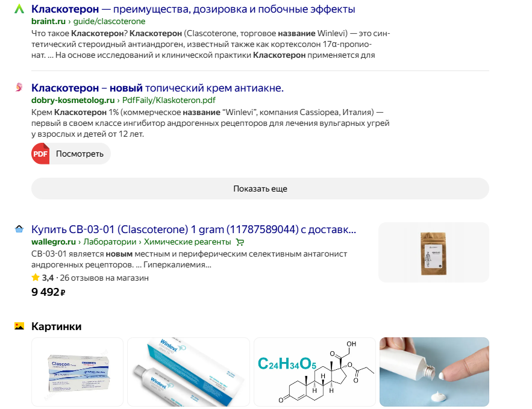This screenshot has width=532, height=409.
Task: Open the Winlevi tube and box image
Action: pos(189,372)
